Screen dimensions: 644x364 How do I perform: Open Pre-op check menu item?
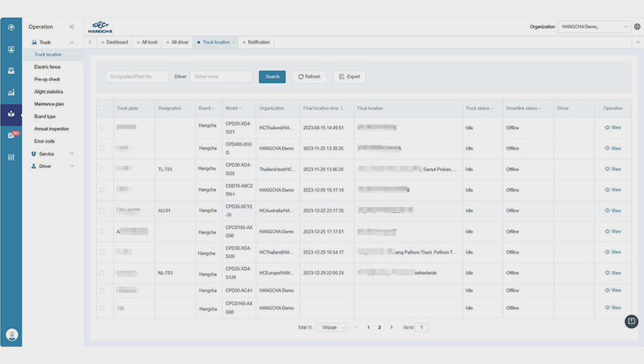click(x=46, y=80)
